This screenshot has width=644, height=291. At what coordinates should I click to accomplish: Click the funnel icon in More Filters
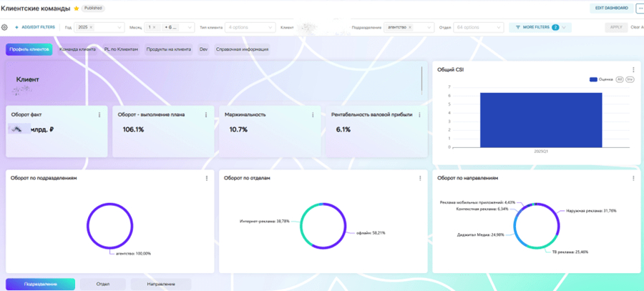point(518,27)
